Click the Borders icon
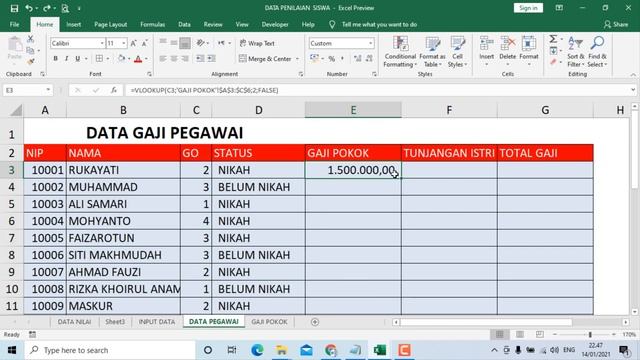The image size is (640, 360). (x=99, y=59)
